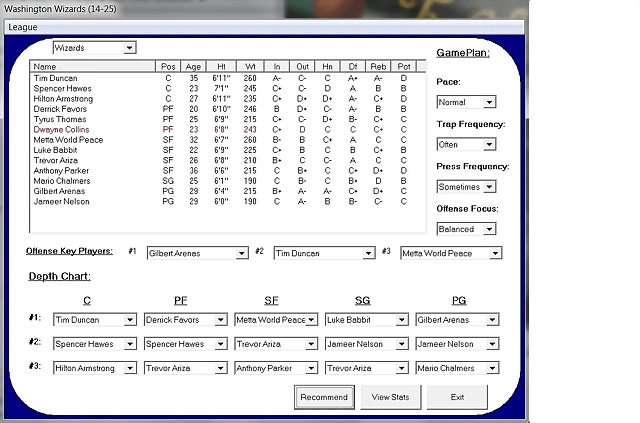Select Dwayne Collins roster row
Image resolution: width=640 pixels, height=423 pixels.
tap(228, 129)
